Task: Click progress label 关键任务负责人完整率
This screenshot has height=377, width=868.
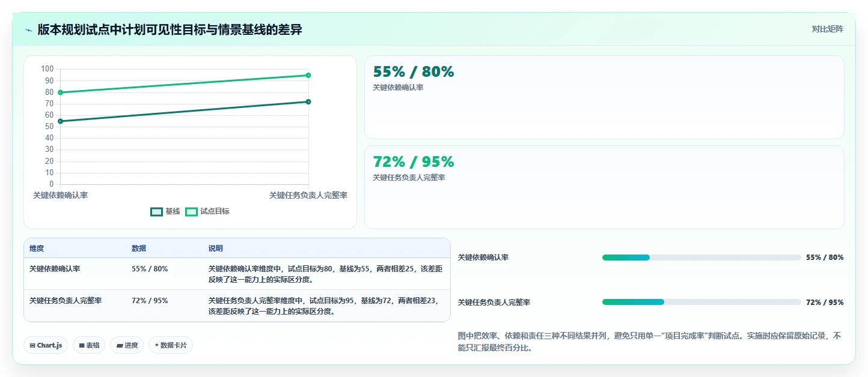Action: (494, 303)
